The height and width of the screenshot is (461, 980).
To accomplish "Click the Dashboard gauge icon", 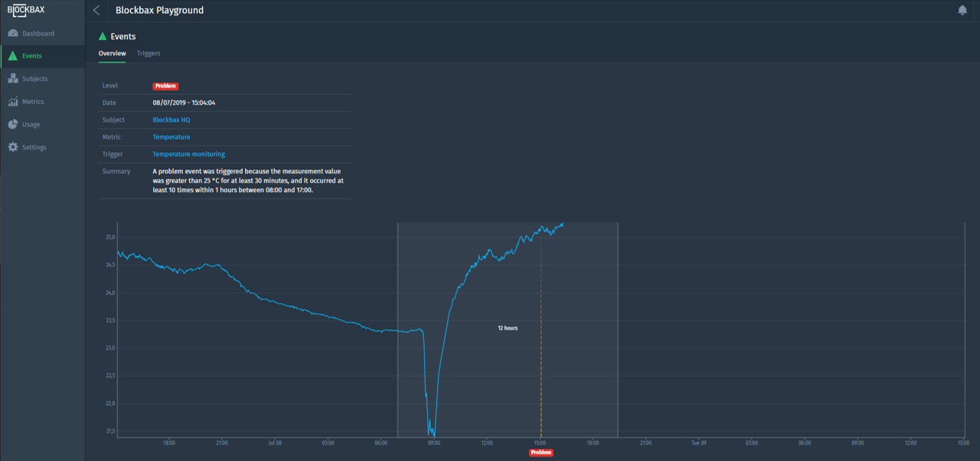I will point(13,34).
